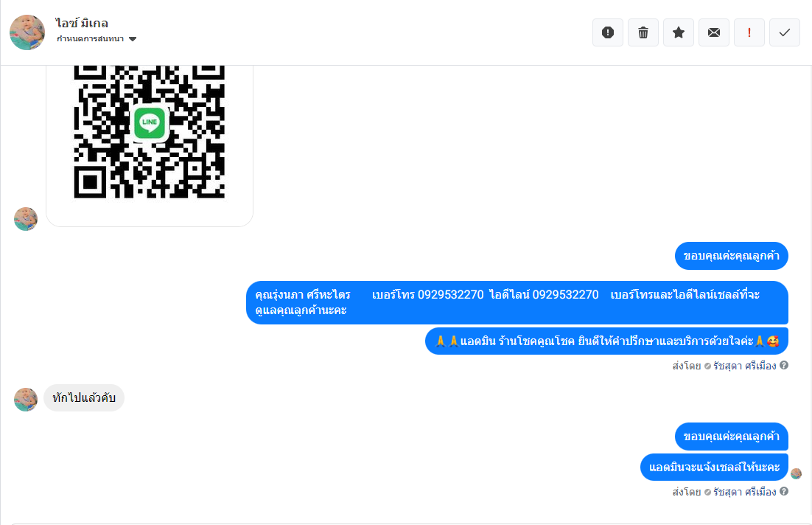Click the help icon beside last รัชสุดา ศรีเมือง

click(x=784, y=491)
